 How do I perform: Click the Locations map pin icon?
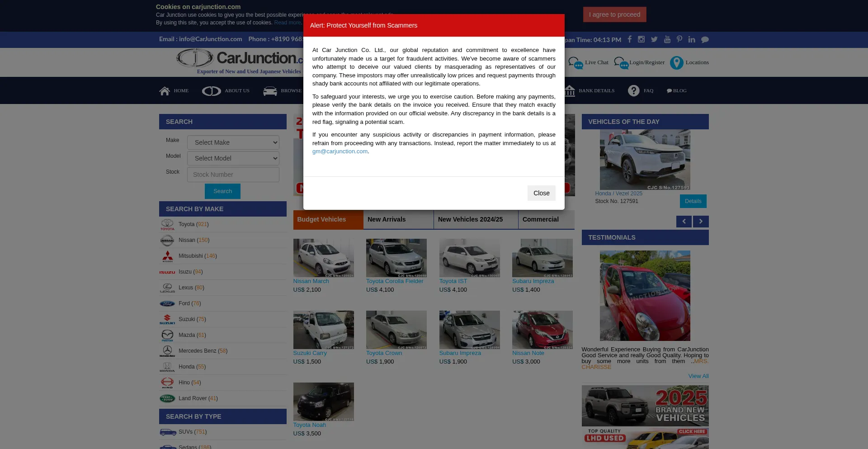pyautogui.click(x=677, y=63)
